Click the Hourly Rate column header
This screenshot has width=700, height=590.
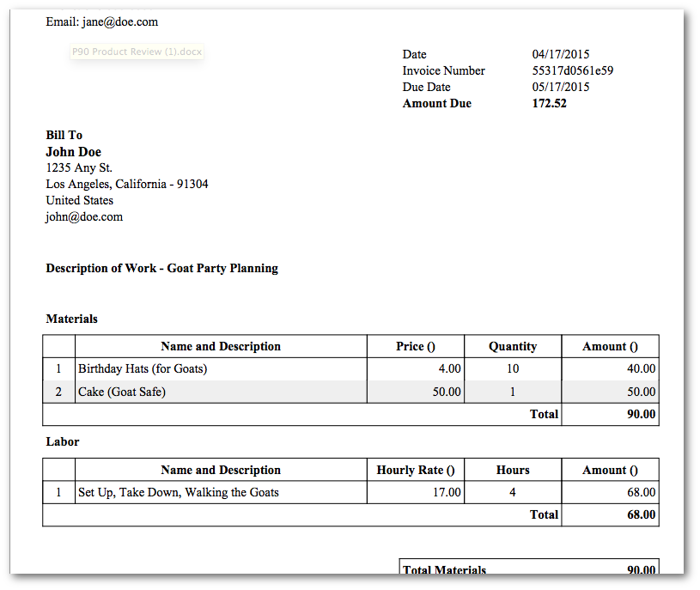click(x=415, y=470)
